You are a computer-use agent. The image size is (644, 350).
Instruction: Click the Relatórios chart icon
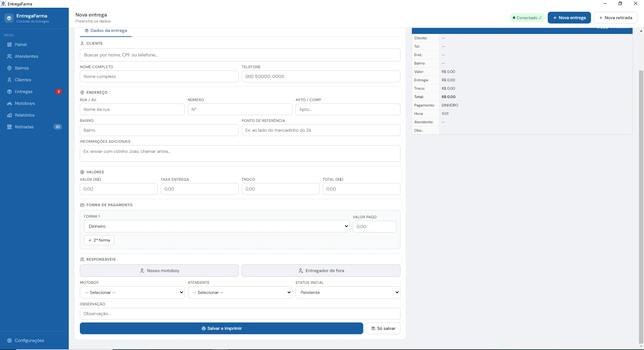click(9, 115)
